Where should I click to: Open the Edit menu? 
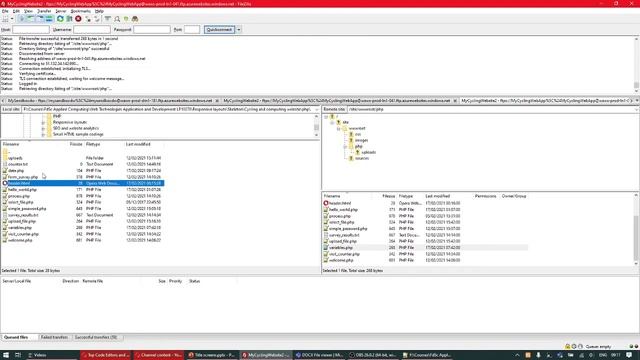click(16, 11)
